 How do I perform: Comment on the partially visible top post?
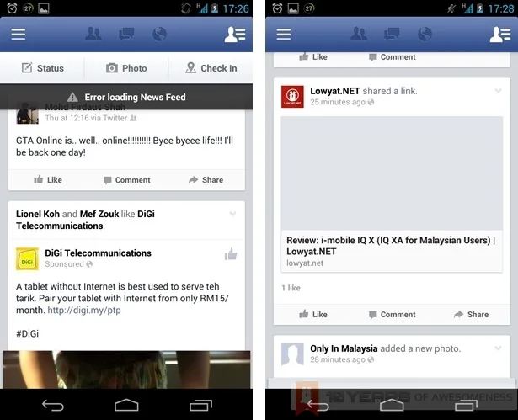pos(393,57)
